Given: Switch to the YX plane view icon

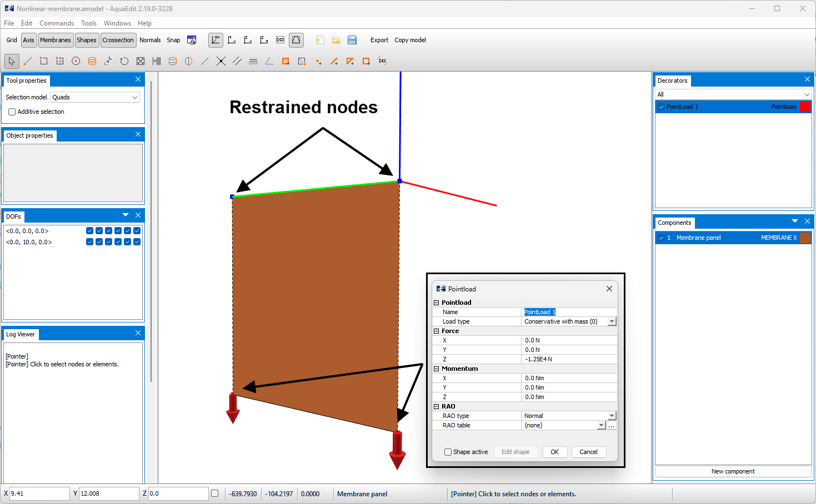Looking at the screenshot, I should pos(232,40).
